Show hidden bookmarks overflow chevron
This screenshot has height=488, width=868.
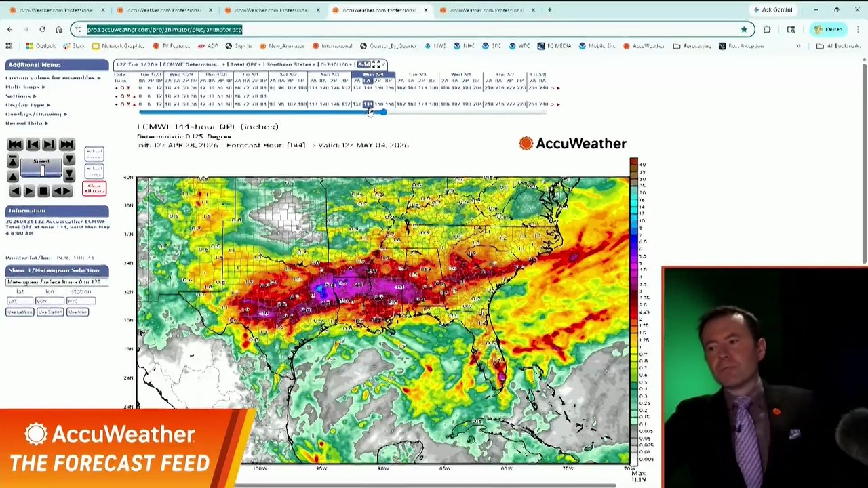[x=798, y=46]
